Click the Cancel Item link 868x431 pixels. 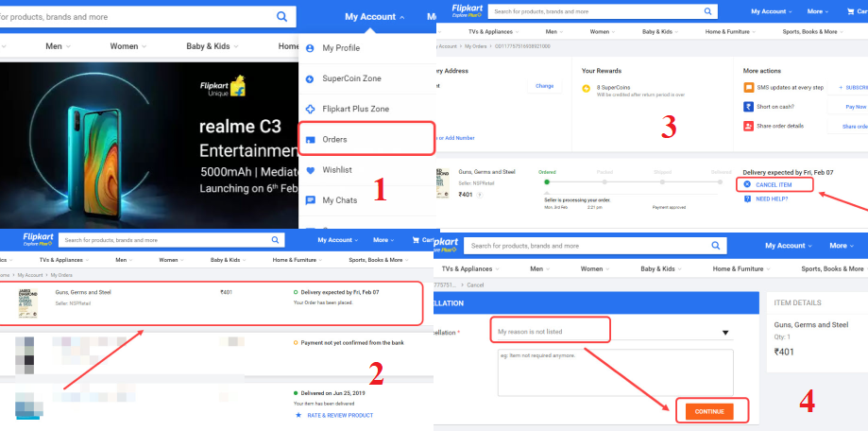(773, 184)
